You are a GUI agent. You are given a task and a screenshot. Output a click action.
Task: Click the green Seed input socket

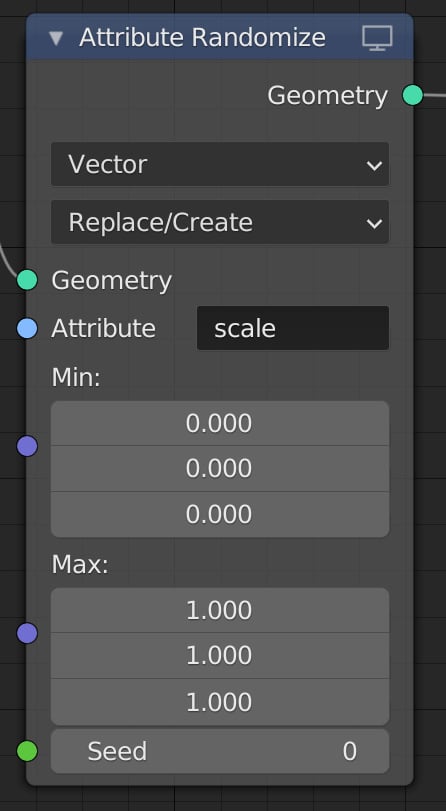coord(27,751)
